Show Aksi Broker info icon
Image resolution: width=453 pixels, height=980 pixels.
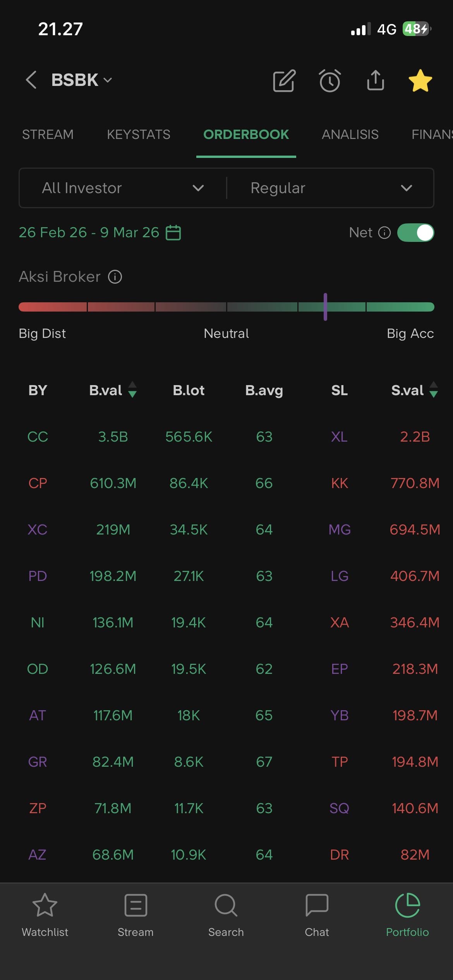coord(115,277)
